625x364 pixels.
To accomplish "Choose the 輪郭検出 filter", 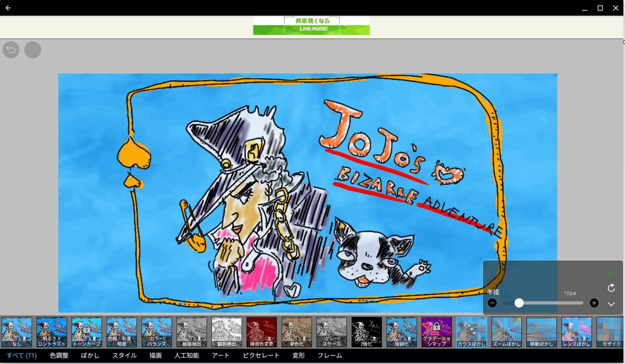I will pos(227,332).
